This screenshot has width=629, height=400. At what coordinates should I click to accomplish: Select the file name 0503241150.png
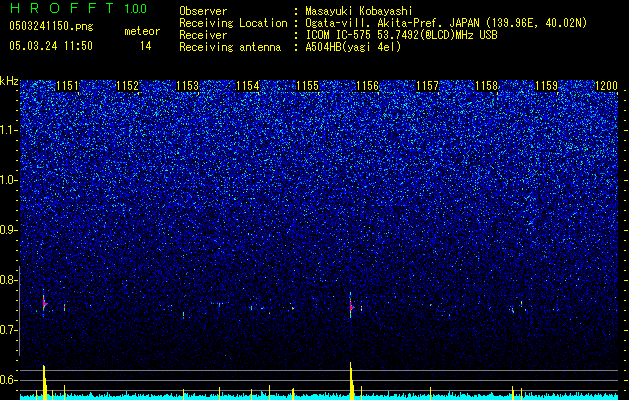51,26
